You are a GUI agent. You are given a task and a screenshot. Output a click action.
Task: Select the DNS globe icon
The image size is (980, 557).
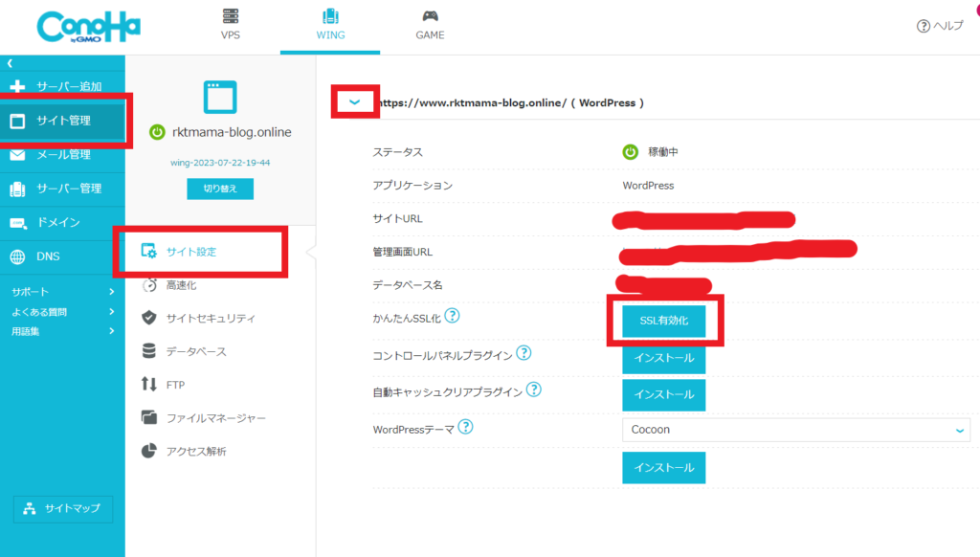point(17,256)
